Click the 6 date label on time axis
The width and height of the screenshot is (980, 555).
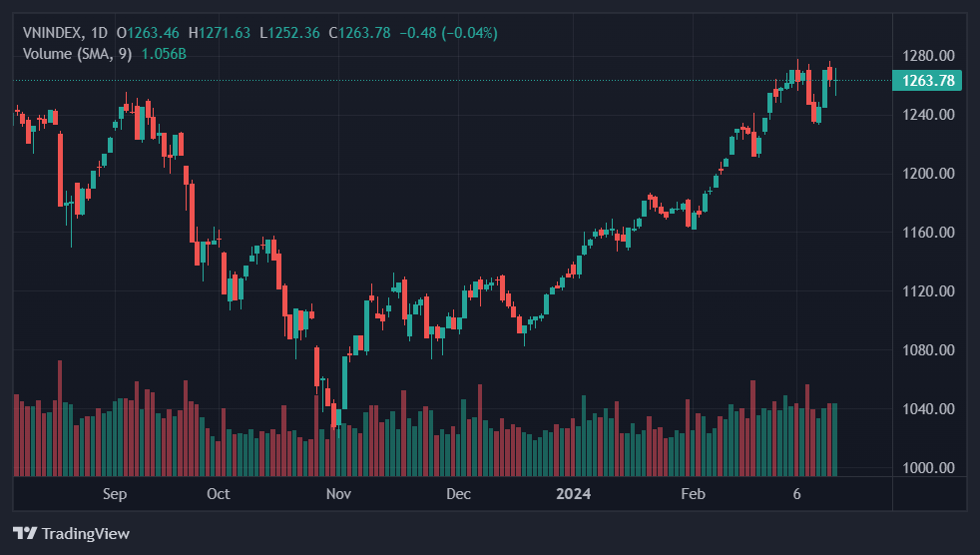(x=796, y=494)
